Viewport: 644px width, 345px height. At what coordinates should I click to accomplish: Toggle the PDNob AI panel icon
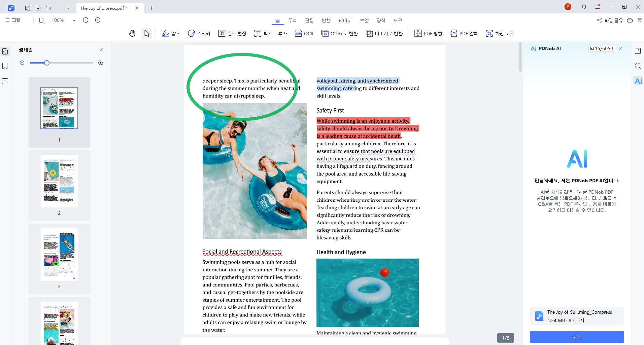pos(638,81)
